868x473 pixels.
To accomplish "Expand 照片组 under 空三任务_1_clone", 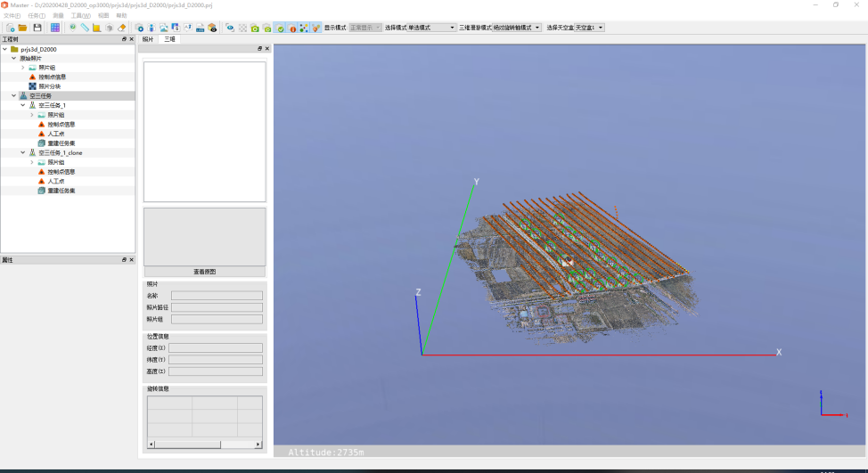I will click(x=31, y=162).
